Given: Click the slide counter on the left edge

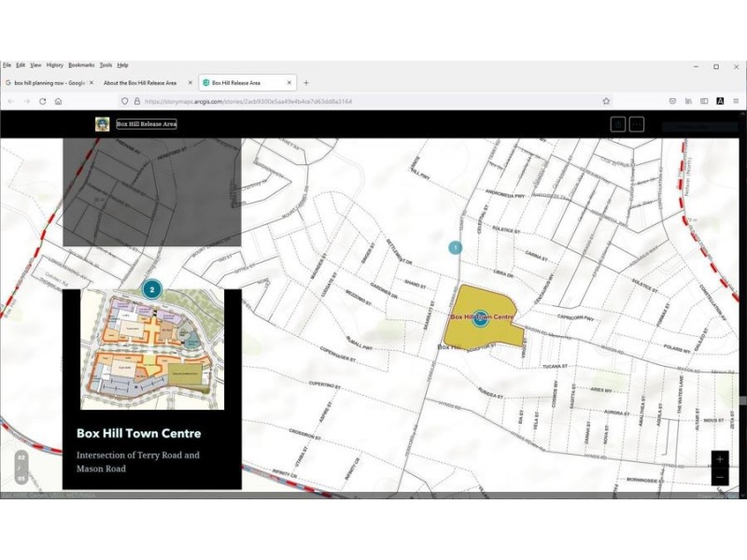Looking at the screenshot, I should point(21,468).
